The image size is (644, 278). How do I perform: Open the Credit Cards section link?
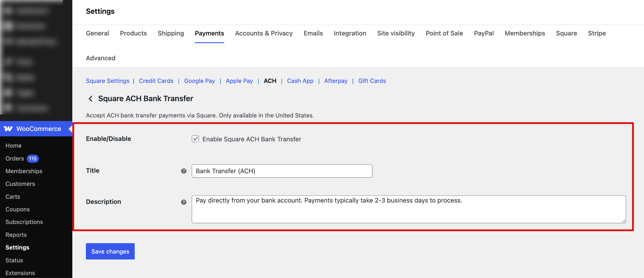[x=156, y=81]
